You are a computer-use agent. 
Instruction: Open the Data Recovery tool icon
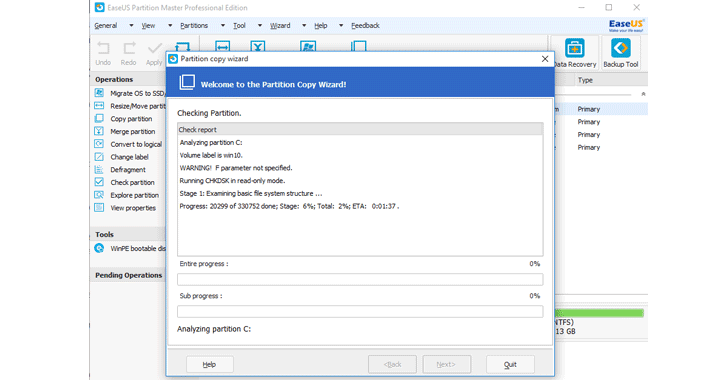[x=575, y=48]
